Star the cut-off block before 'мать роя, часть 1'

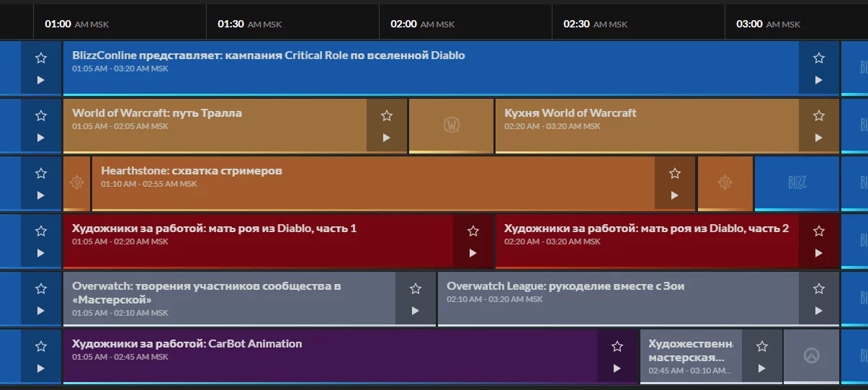pos(41,231)
